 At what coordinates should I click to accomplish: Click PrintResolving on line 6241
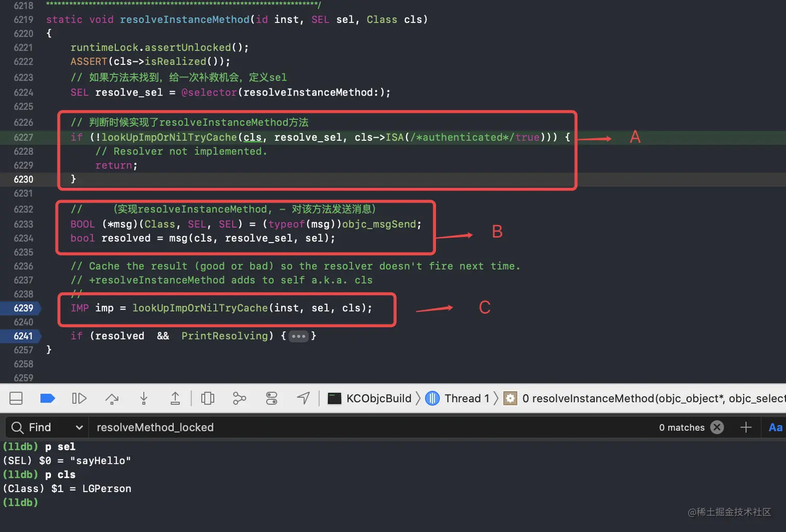225,336
